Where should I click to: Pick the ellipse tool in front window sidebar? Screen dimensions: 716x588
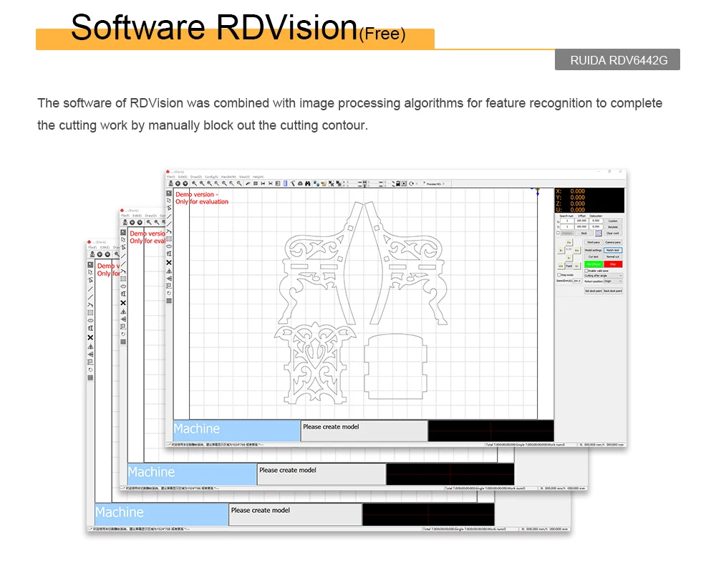[x=169, y=246]
